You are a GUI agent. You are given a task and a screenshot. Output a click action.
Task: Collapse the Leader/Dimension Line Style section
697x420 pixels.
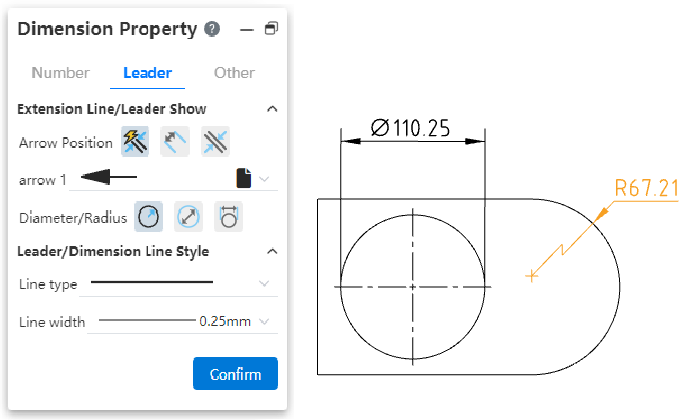pyautogui.click(x=271, y=251)
